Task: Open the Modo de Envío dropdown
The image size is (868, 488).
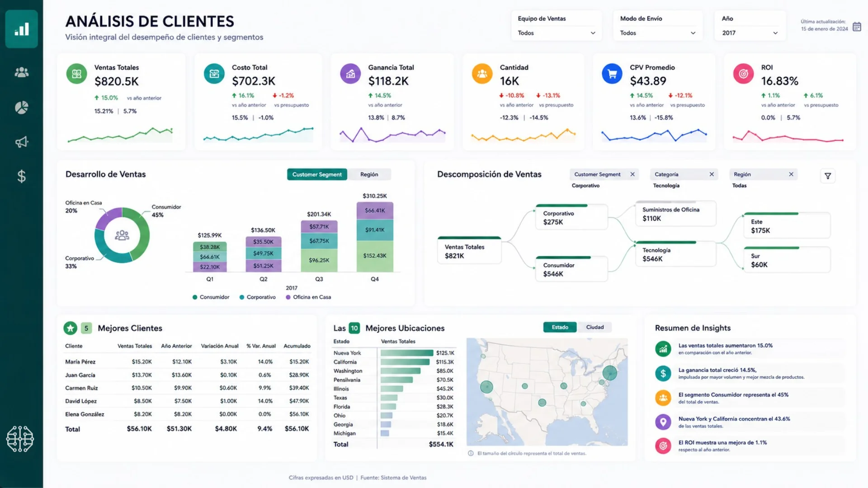Action: point(658,33)
